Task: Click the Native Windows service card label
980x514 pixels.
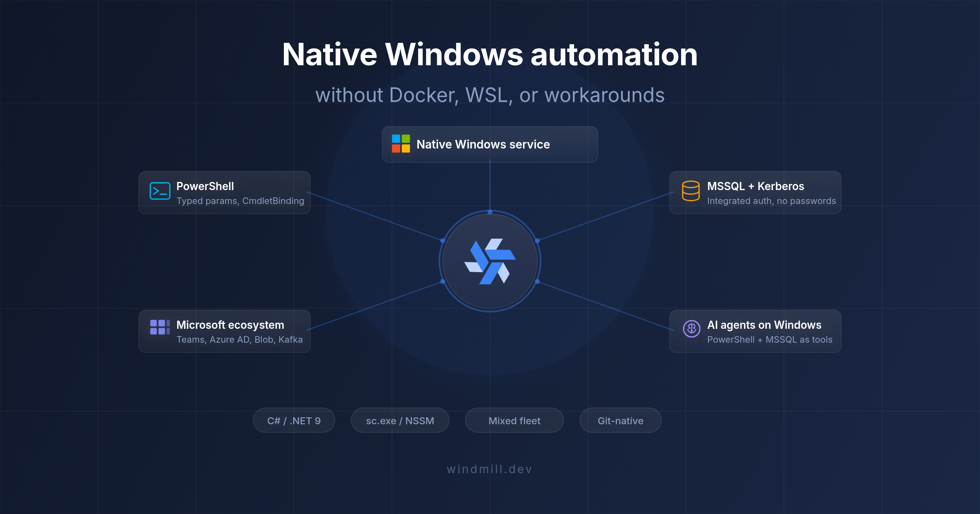Action: pos(483,144)
